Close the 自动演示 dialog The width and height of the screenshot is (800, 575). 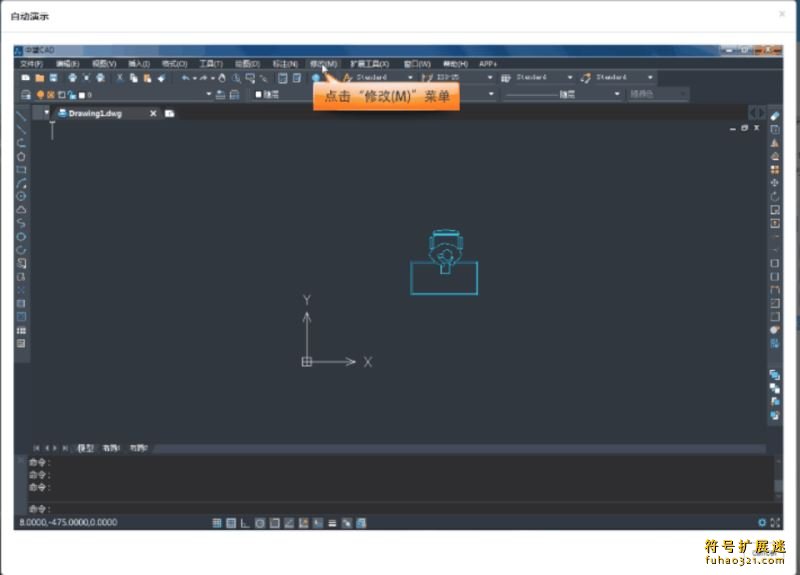click(782, 15)
